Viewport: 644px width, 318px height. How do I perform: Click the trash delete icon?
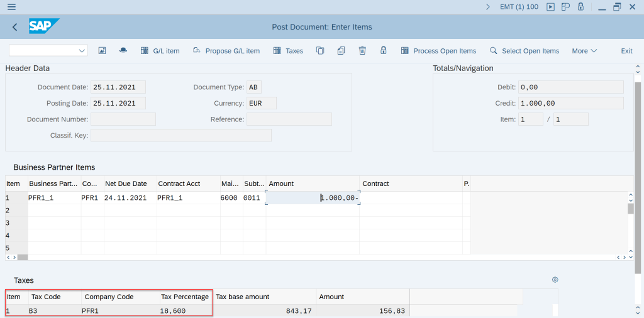tap(362, 50)
